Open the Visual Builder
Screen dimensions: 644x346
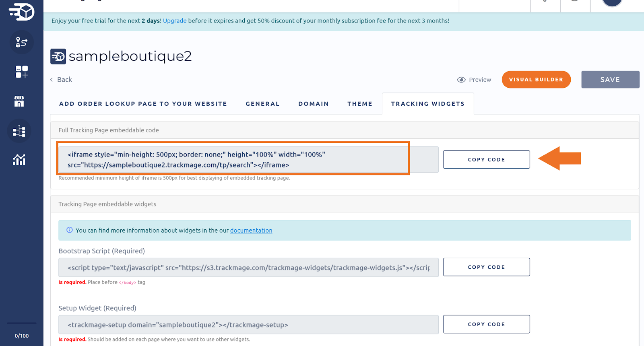pos(536,80)
